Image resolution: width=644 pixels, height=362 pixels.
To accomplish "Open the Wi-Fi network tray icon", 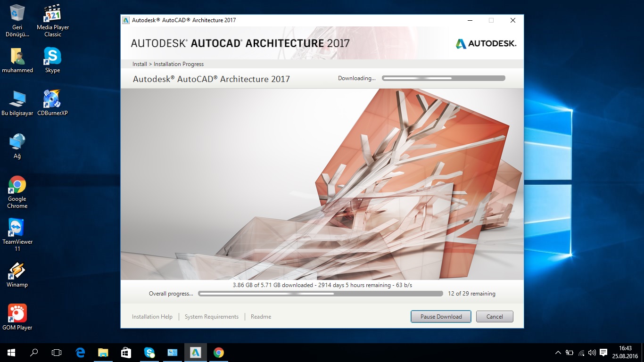I will point(581,353).
